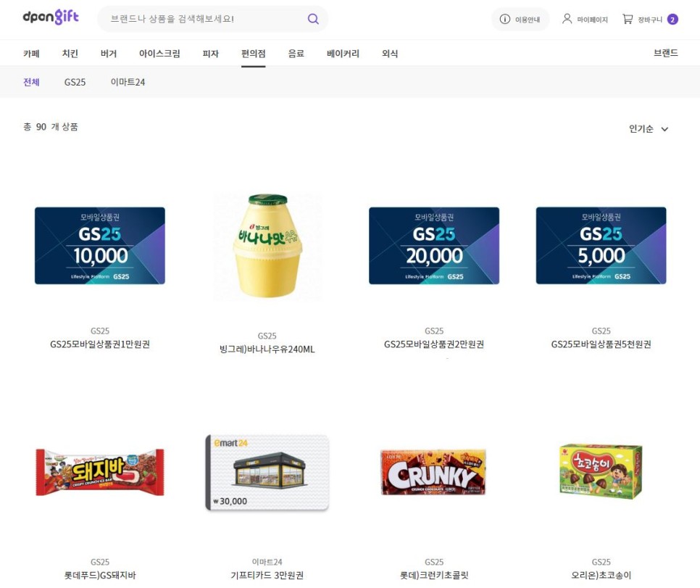The image size is (700, 588).
Task: Open the 인기순 sort dropdown
Action: (649, 128)
